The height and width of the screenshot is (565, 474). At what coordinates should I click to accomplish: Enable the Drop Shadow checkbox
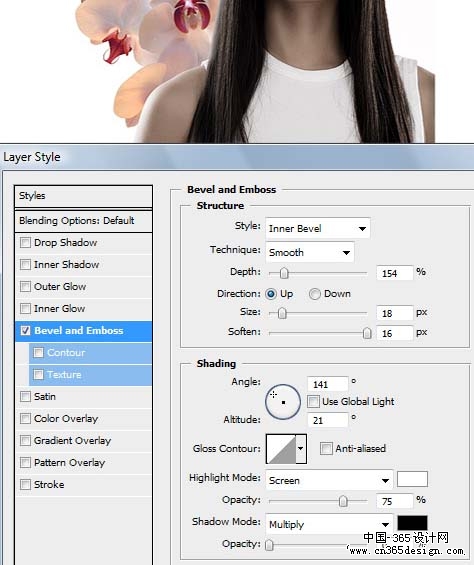[25, 243]
